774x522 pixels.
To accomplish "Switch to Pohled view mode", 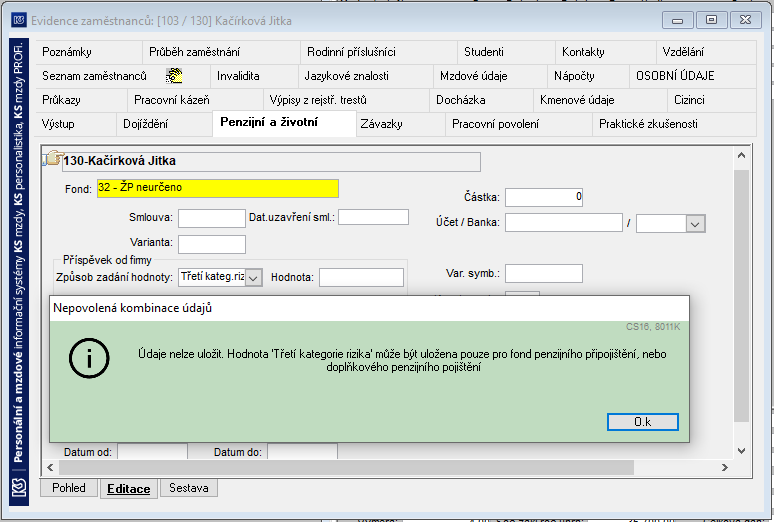I will pyautogui.click(x=69, y=488).
